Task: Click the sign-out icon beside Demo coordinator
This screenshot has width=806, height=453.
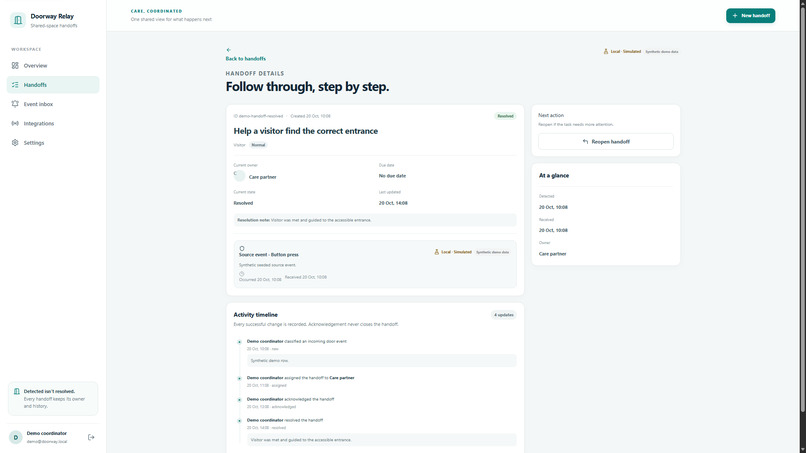Action: click(91, 437)
